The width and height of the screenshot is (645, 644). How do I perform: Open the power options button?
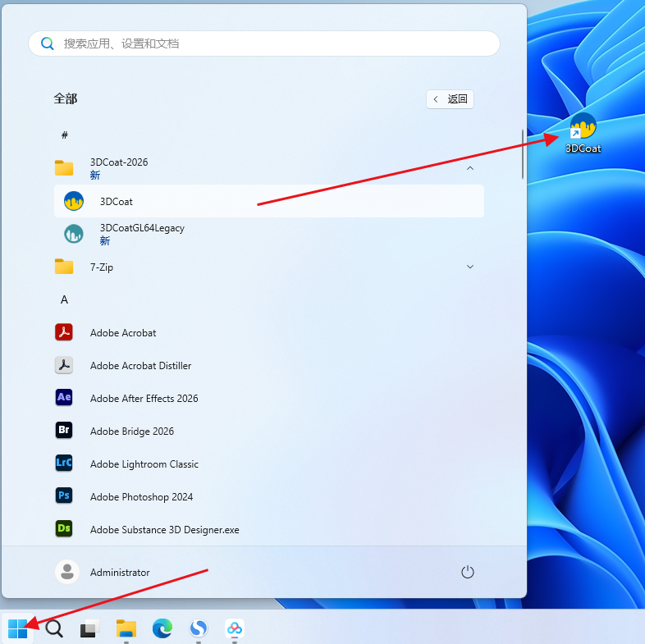[x=467, y=572]
